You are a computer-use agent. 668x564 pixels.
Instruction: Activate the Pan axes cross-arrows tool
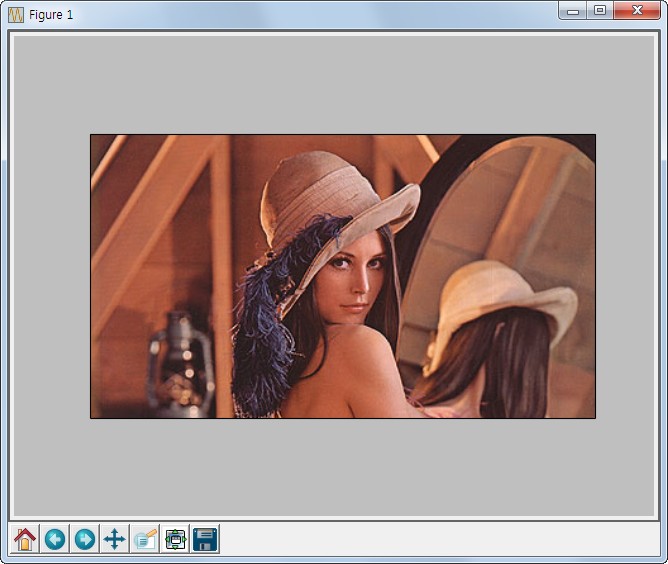tap(115, 539)
